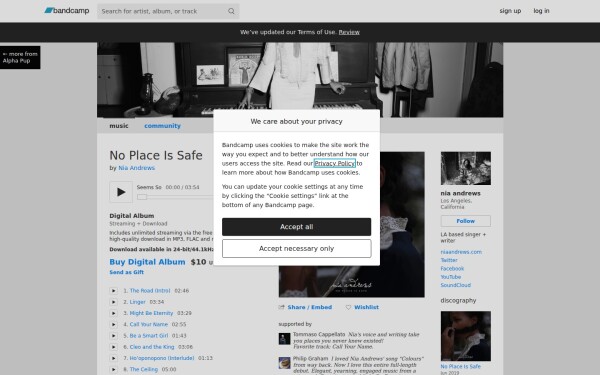This screenshot has width=600, height=375.
Task: Follow nia andrews
Action: point(466,221)
